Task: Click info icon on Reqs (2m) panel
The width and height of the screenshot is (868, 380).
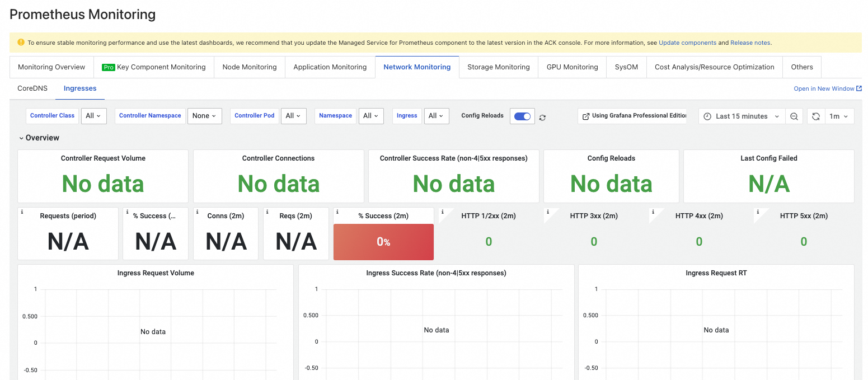Action: (x=268, y=212)
